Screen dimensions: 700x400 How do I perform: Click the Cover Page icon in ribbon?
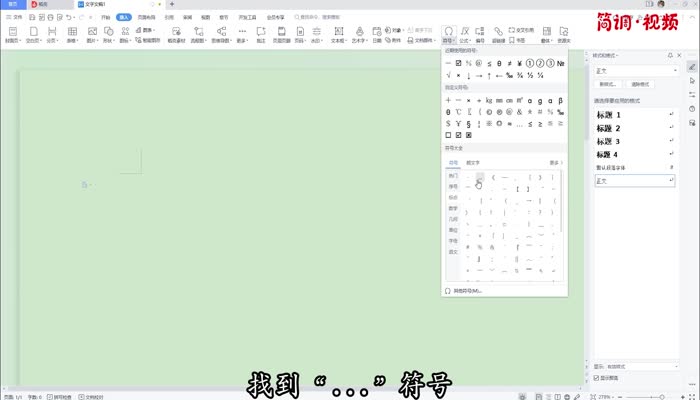click(13, 35)
